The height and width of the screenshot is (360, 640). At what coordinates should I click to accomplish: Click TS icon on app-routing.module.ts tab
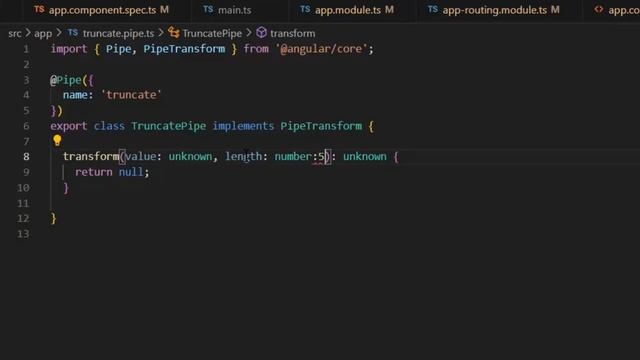[433, 9]
